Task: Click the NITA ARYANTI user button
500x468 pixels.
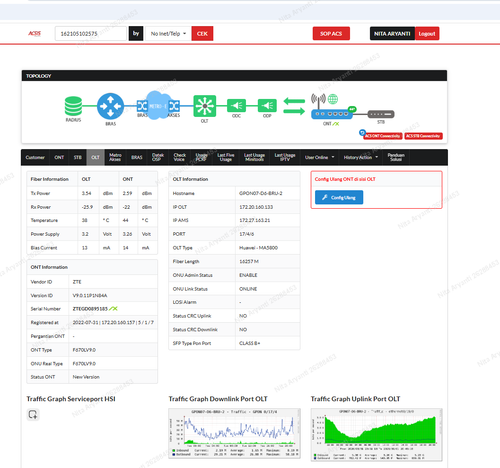Action: click(x=392, y=34)
